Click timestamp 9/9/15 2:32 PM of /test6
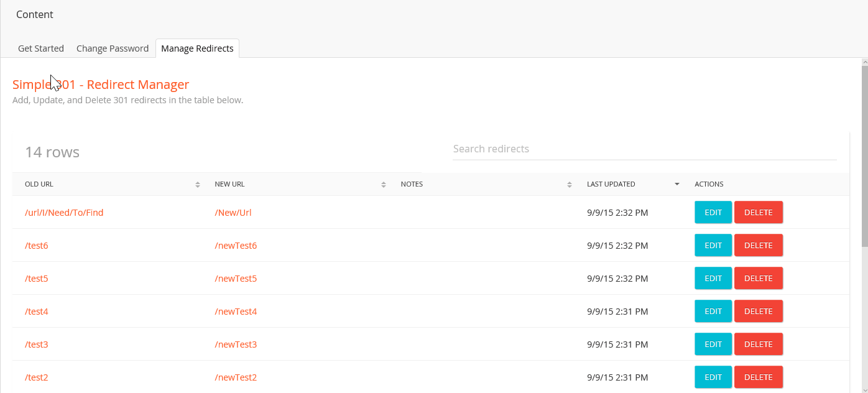The width and height of the screenshot is (868, 393). pyautogui.click(x=617, y=246)
